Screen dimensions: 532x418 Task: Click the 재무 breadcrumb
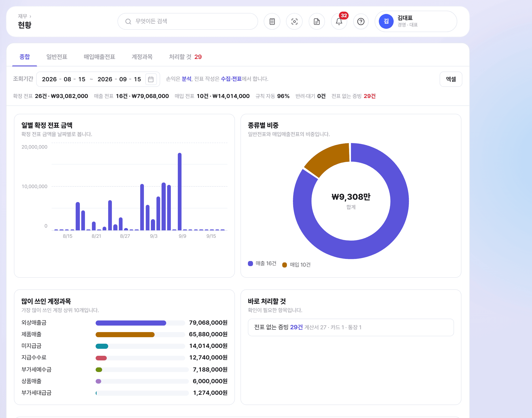point(23,16)
